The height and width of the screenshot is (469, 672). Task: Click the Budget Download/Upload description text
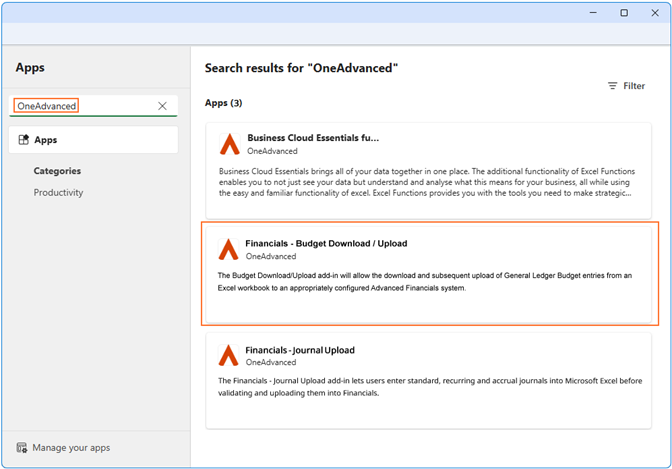click(x=424, y=281)
